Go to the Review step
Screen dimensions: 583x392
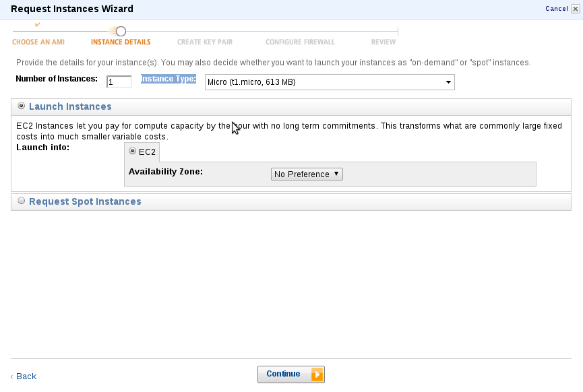click(x=383, y=42)
